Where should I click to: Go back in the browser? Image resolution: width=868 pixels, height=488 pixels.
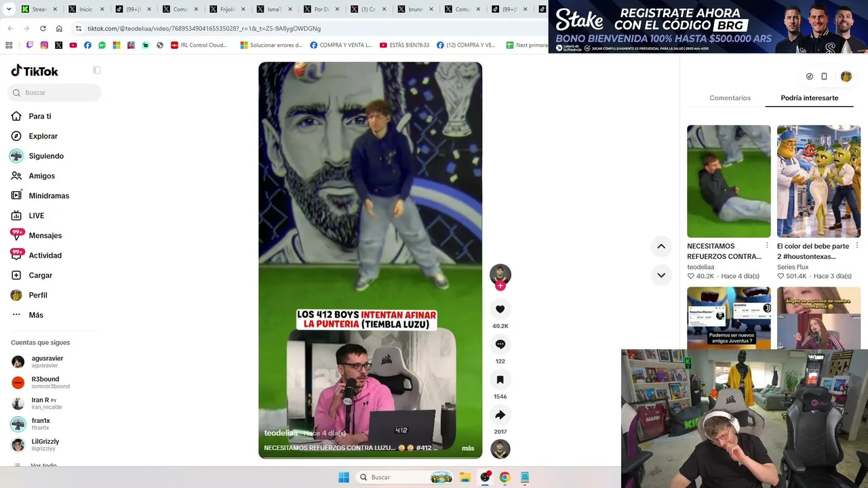10,28
